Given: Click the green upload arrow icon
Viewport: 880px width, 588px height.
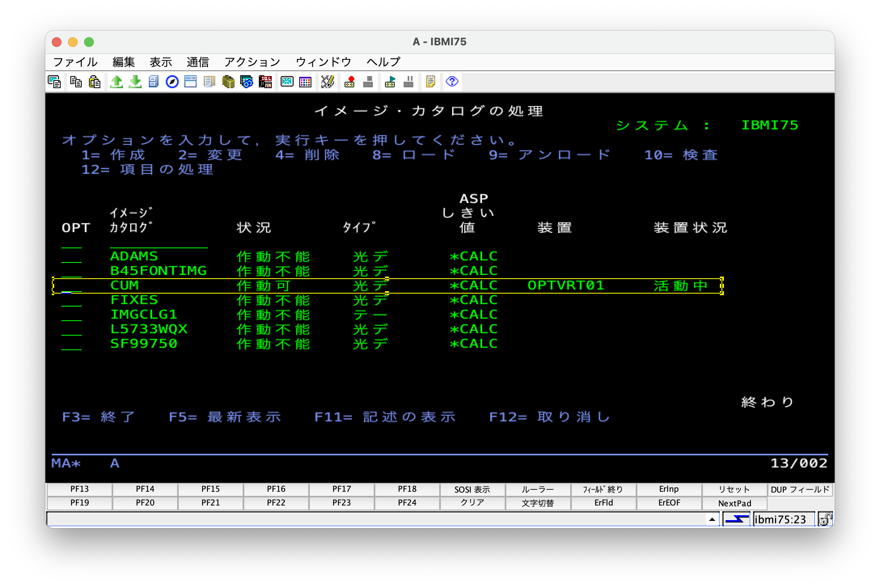Looking at the screenshot, I should [116, 82].
